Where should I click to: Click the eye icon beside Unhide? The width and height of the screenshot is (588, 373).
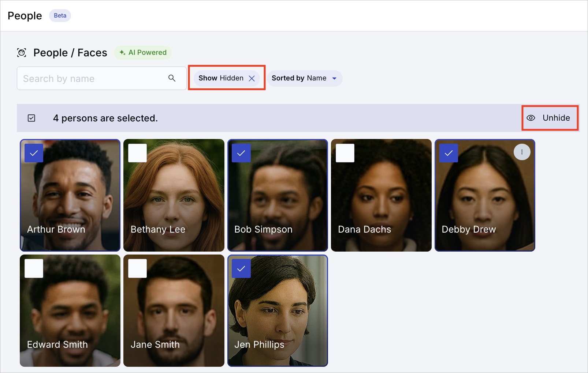point(531,118)
